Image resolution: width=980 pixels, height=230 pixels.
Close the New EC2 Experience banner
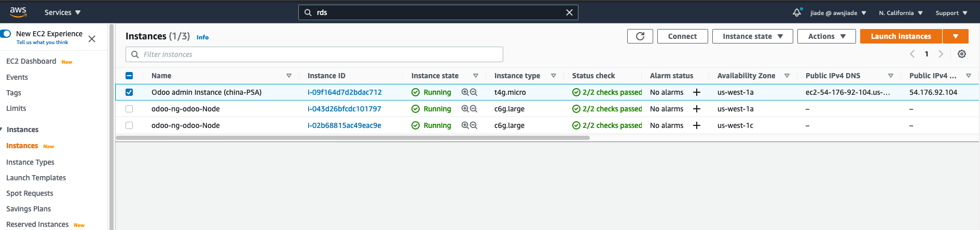point(92,39)
